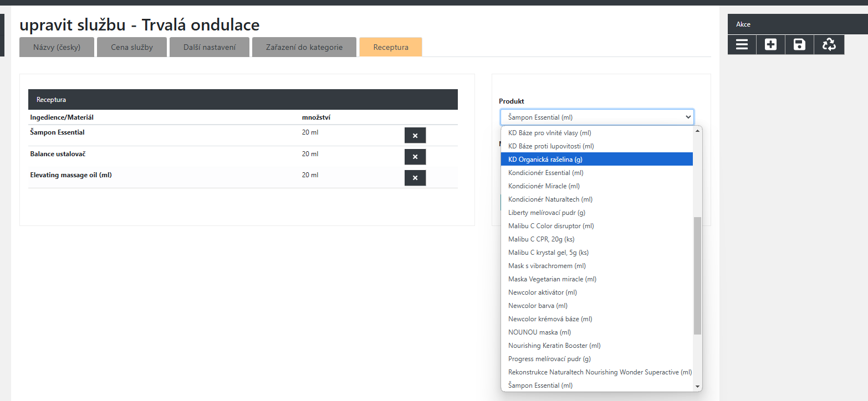Choose Newcolor krémová báze (ml)
This screenshot has height=401, width=868.
click(x=597, y=319)
